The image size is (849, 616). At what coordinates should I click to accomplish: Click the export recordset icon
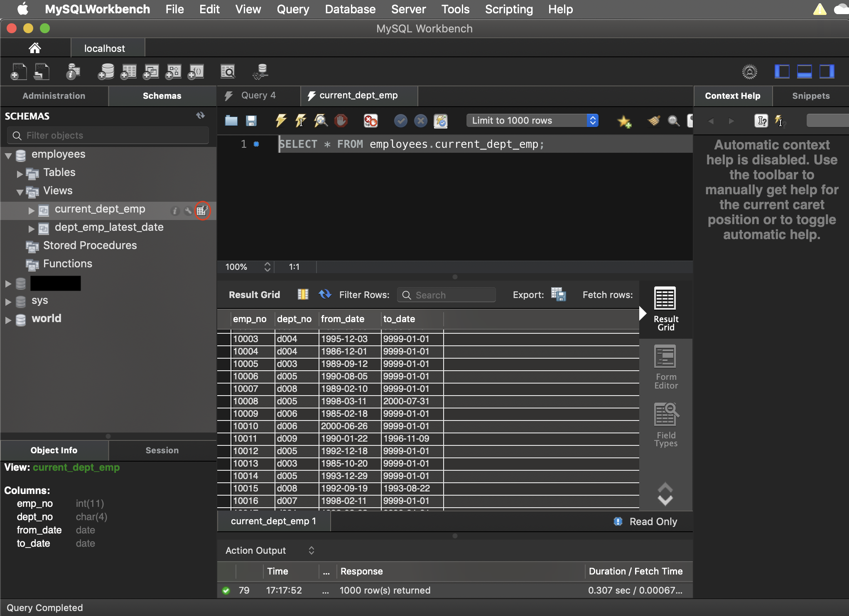coord(558,295)
